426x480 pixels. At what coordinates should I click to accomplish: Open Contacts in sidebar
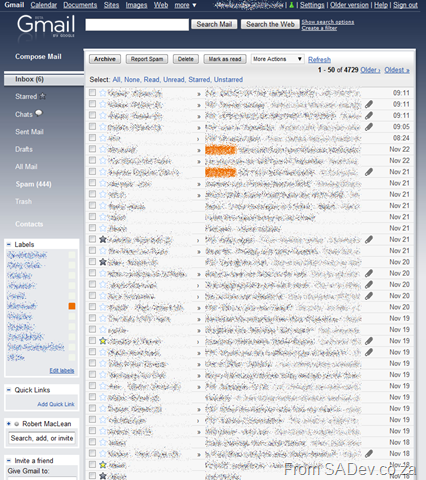[x=29, y=224]
